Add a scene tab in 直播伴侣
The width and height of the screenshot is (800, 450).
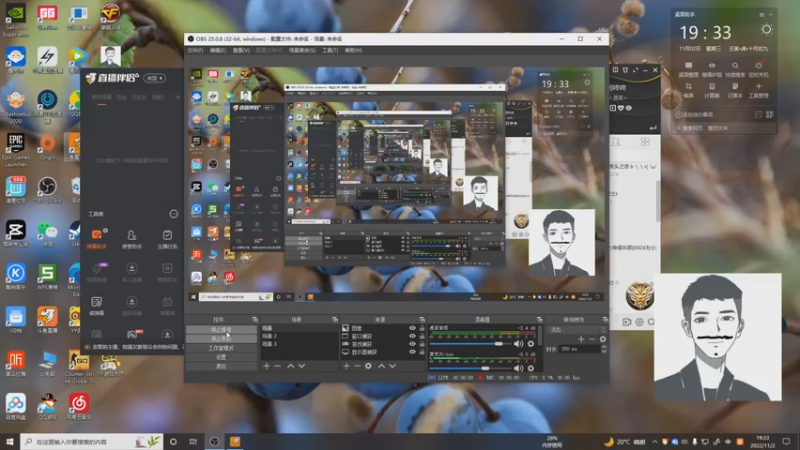tap(177, 97)
